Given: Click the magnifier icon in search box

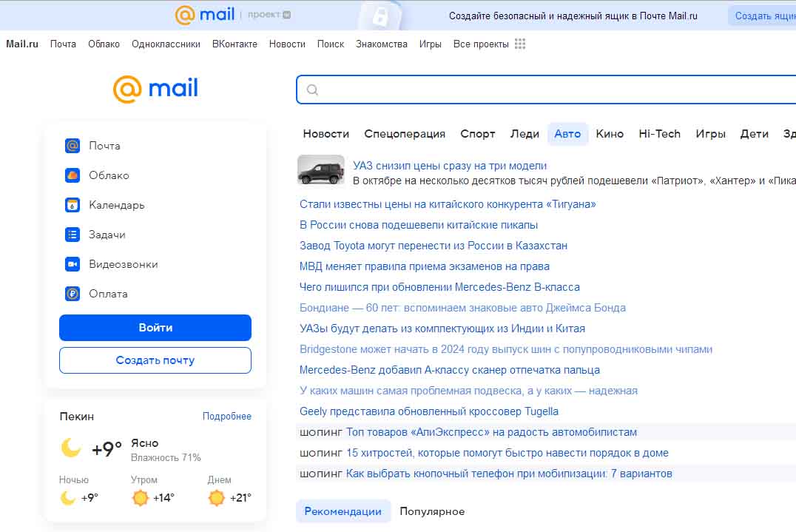Looking at the screenshot, I should pos(312,90).
